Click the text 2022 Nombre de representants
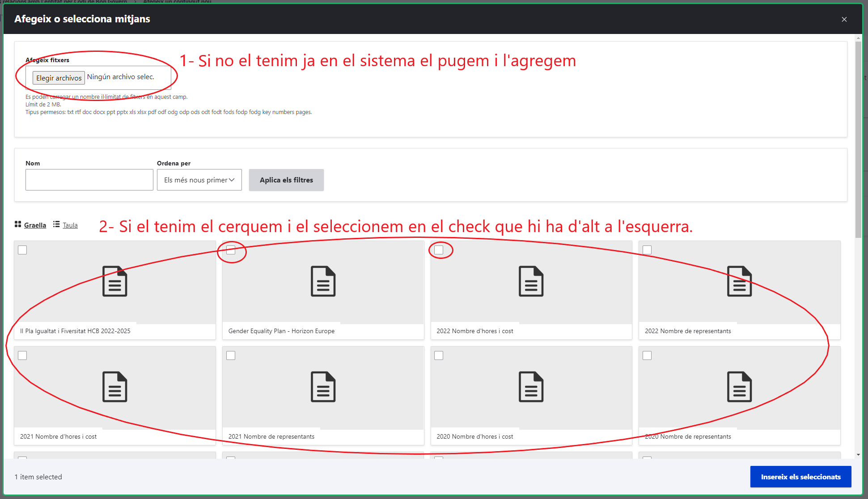The image size is (868, 499). tap(688, 331)
